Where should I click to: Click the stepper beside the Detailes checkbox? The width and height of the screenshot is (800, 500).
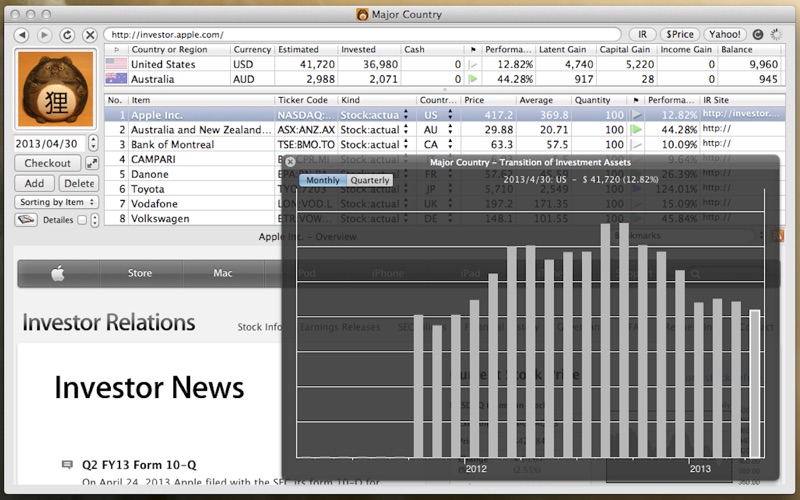(x=94, y=220)
